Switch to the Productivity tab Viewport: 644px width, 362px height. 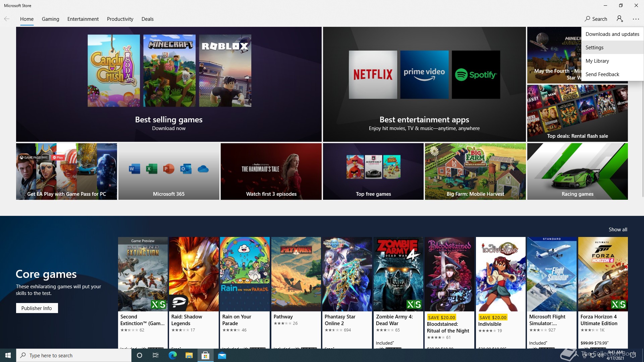(x=120, y=19)
